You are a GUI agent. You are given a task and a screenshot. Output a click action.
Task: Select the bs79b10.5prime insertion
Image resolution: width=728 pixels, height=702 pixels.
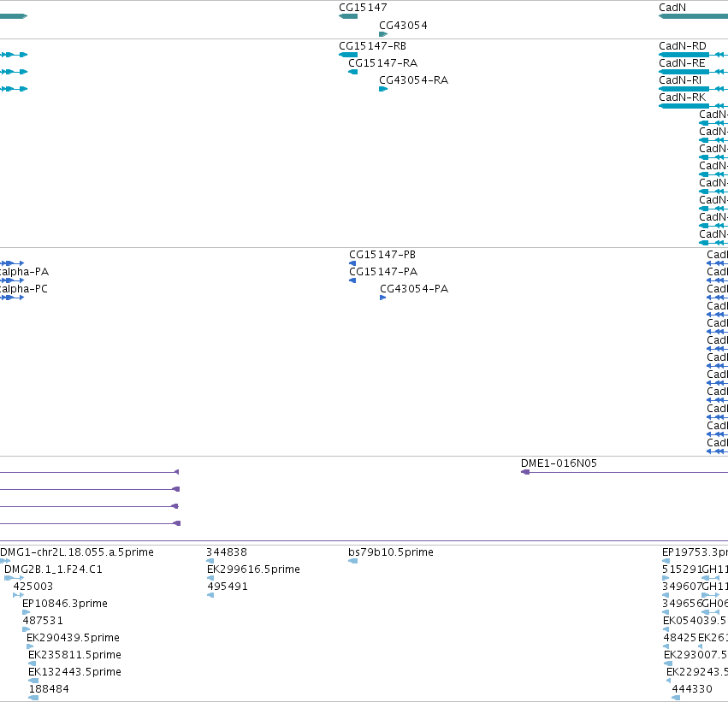pos(390,552)
